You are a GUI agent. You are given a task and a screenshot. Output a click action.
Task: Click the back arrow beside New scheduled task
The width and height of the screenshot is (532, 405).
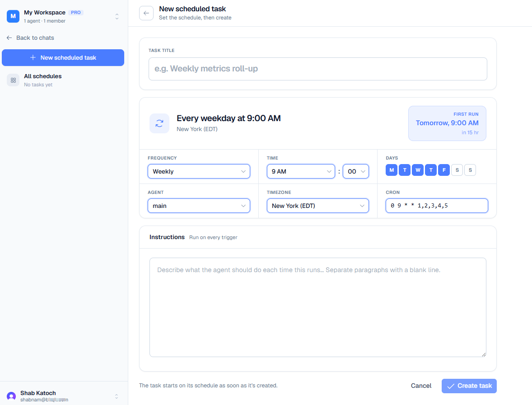(146, 13)
